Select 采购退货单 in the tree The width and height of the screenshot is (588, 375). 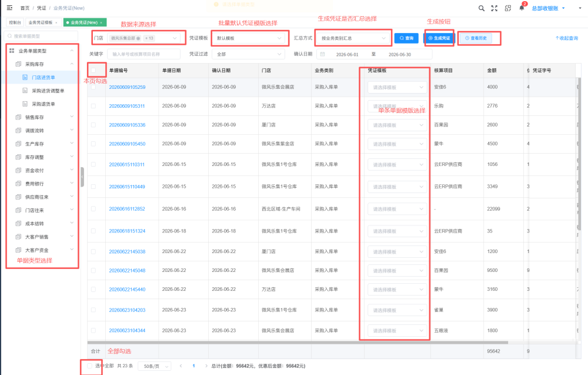point(43,104)
